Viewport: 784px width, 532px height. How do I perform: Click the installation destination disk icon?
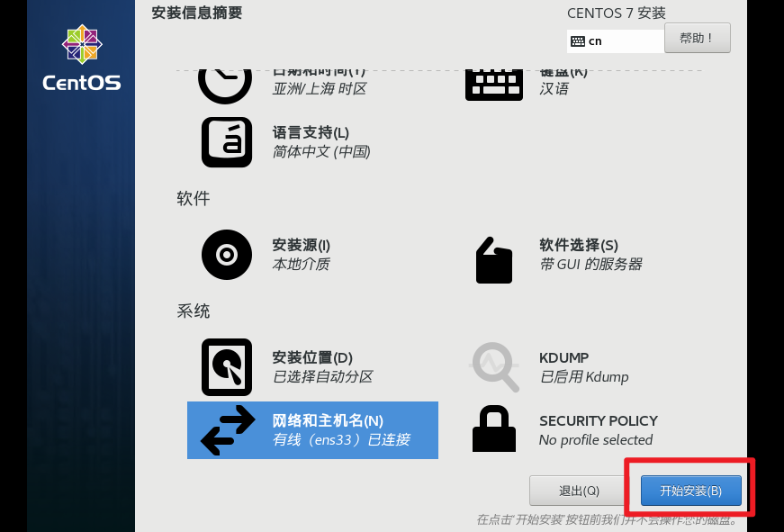(x=227, y=367)
